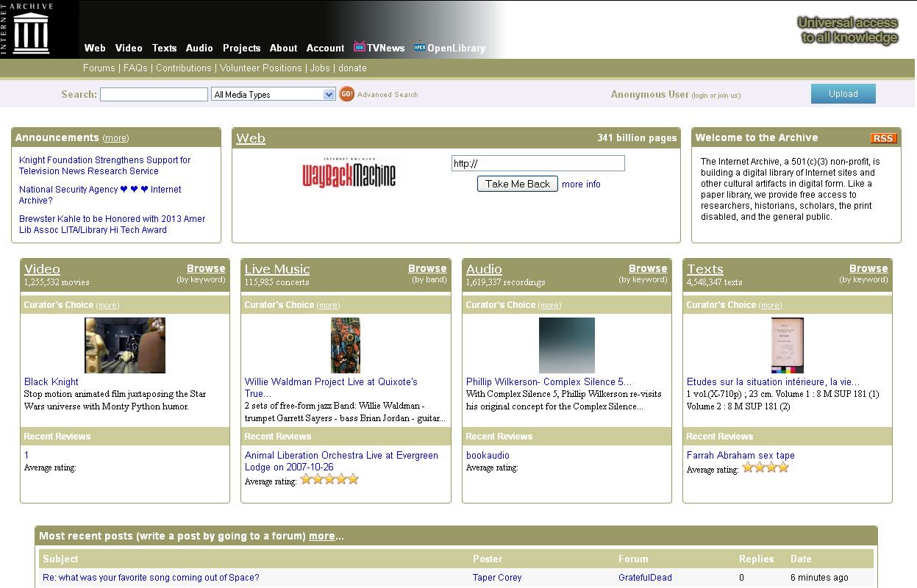Screen dimensions: 917x588
Task: Open poster Taper Corey's profile
Action: pos(497,578)
